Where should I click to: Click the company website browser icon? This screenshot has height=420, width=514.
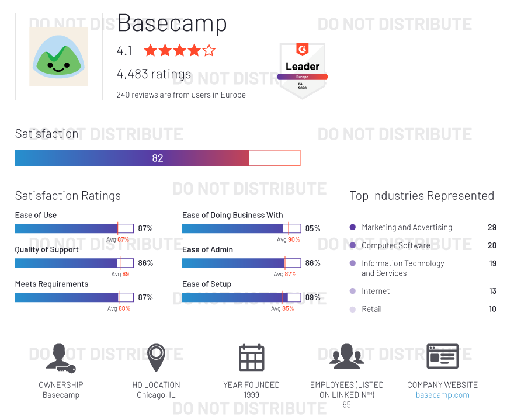tap(442, 356)
